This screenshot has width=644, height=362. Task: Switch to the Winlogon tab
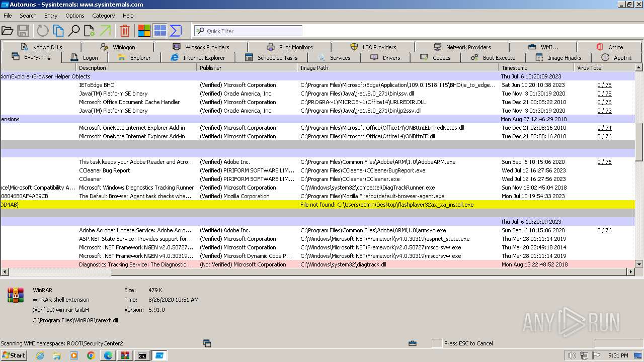click(117, 47)
